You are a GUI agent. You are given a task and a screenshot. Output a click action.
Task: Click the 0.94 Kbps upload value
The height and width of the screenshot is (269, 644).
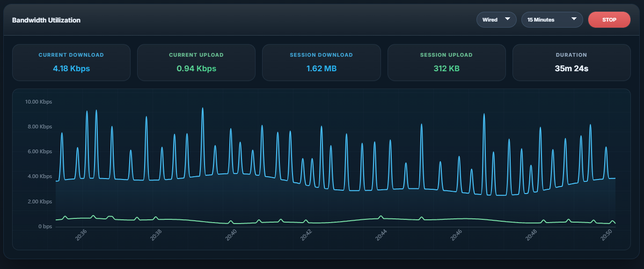(196, 68)
